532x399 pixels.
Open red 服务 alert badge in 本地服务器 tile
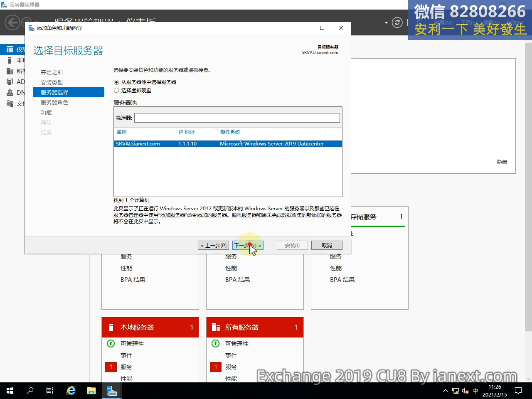(111, 367)
